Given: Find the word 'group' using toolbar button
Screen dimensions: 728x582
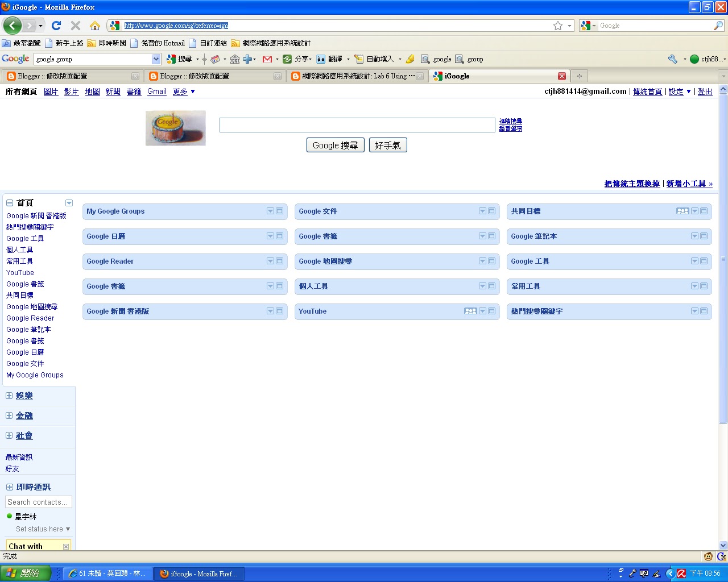Looking at the screenshot, I should (x=469, y=59).
